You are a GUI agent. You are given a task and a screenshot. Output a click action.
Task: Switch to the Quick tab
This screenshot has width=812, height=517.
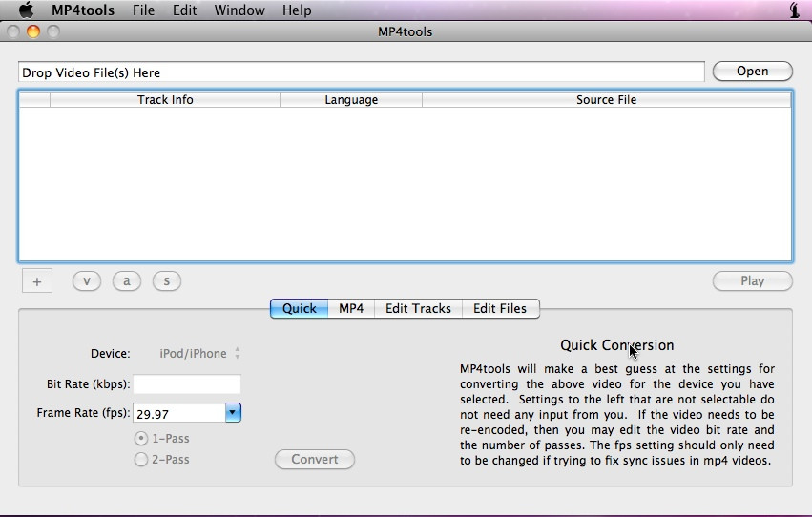click(299, 308)
